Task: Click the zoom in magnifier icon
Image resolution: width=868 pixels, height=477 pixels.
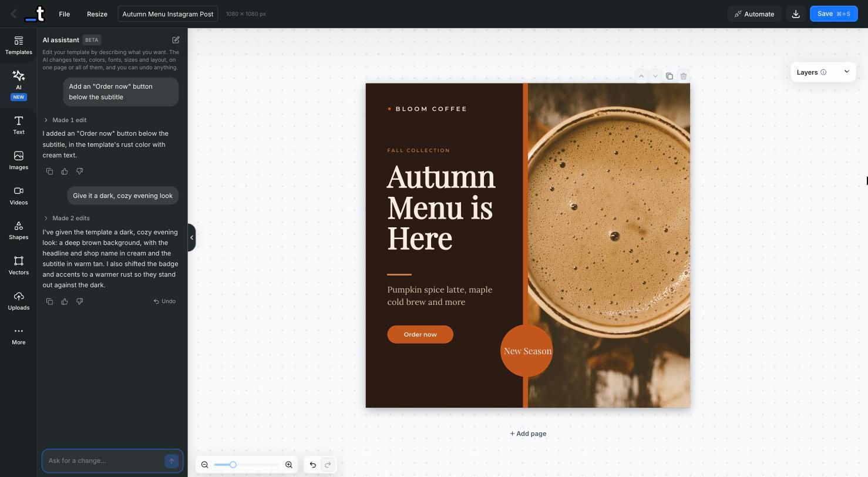Action: click(288, 465)
